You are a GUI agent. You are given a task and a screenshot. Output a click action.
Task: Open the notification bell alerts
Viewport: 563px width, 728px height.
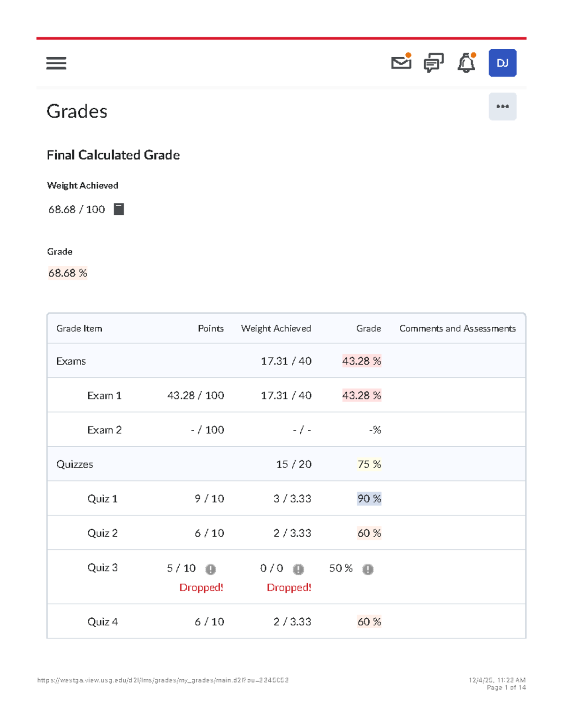click(x=466, y=63)
